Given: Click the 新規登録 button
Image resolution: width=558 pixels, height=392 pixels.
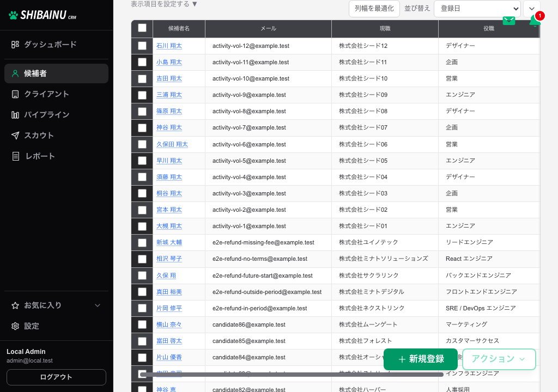Looking at the screenshot, I should 421,359.
